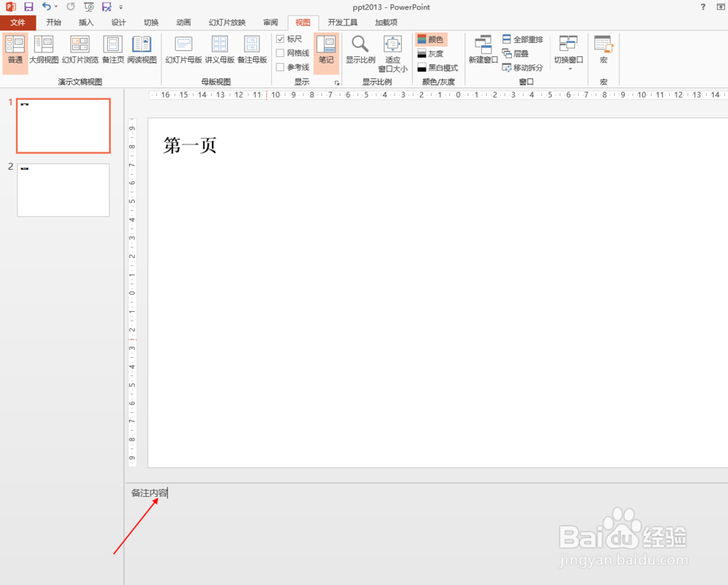Viewport: 728px width, 585px height.
Task: Open Notes Page (备注页) view
Action: coord(113,51)
